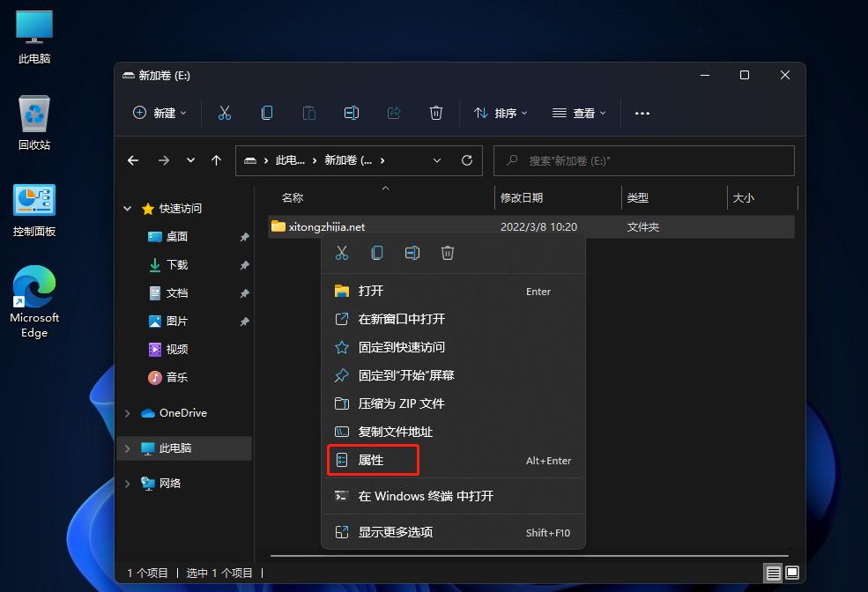Click the Delete trash icon on the toolbar

pyautogui.click(x=435, y=113)
